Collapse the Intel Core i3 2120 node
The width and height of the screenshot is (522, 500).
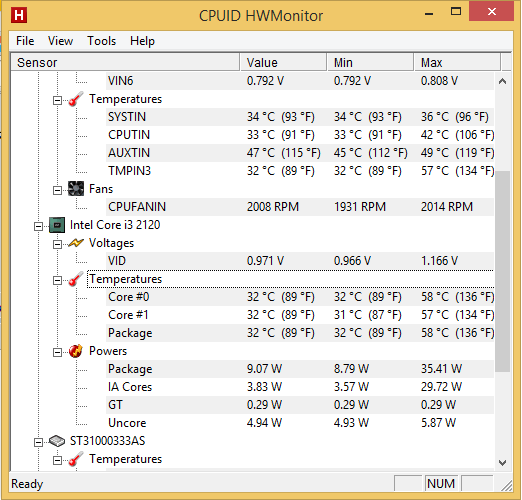pos(39,226)
